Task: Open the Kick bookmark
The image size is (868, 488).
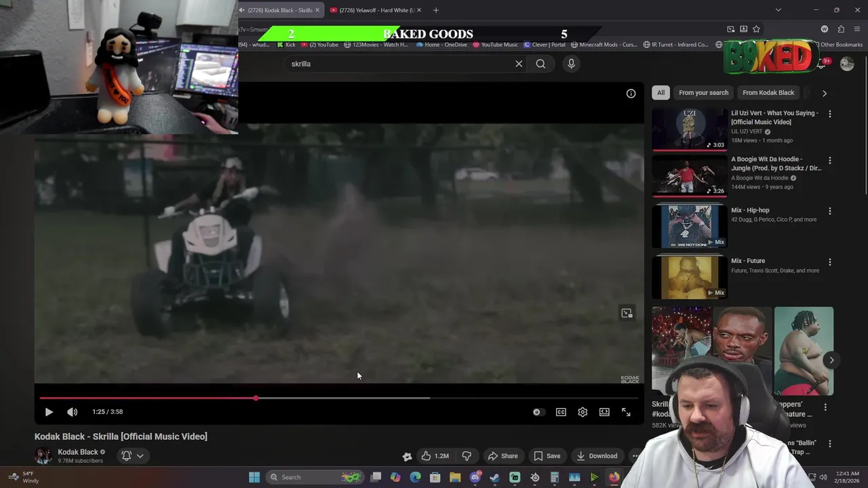Action: click(286, 45)
